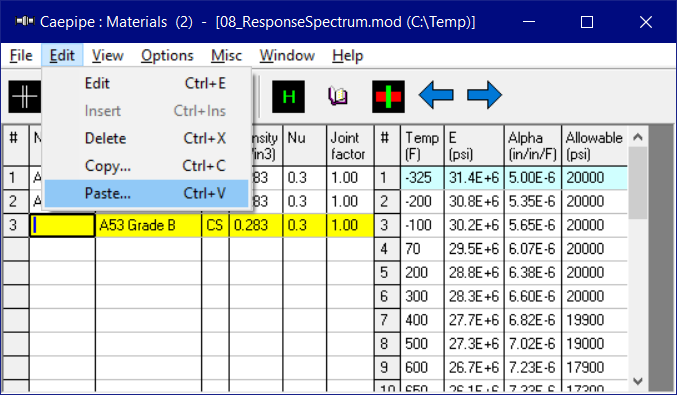677x395 pixels.
Task: Click the blue left arrow icon
Action: 436,95
